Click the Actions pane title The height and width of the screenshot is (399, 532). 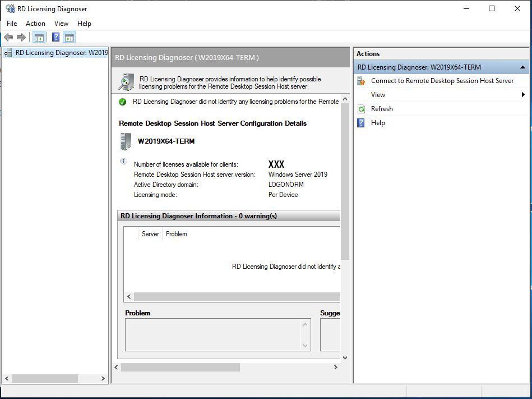[368, 54]
